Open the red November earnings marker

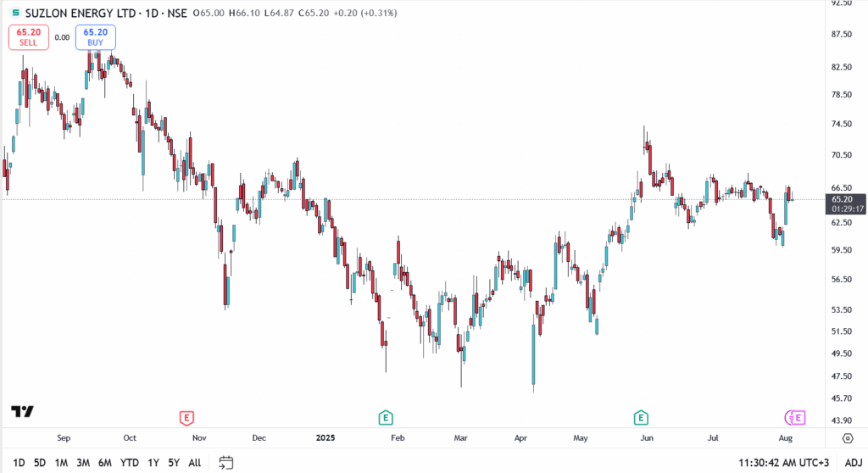pos(187,417)
